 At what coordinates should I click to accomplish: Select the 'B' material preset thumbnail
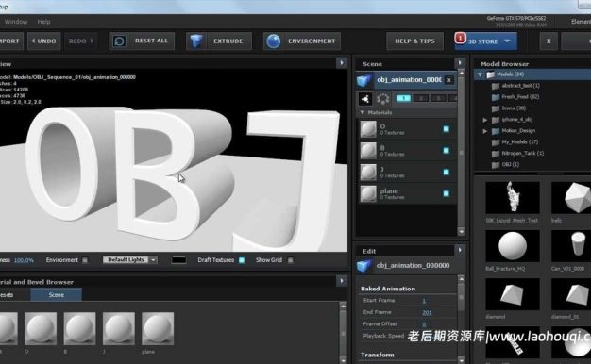click(79, 328)
